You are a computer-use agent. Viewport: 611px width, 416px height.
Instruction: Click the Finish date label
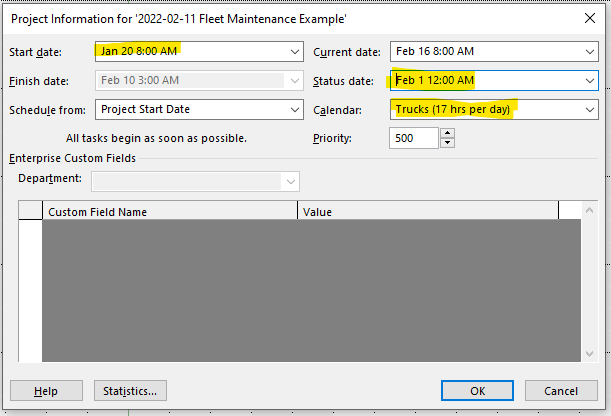coord(39,81)
